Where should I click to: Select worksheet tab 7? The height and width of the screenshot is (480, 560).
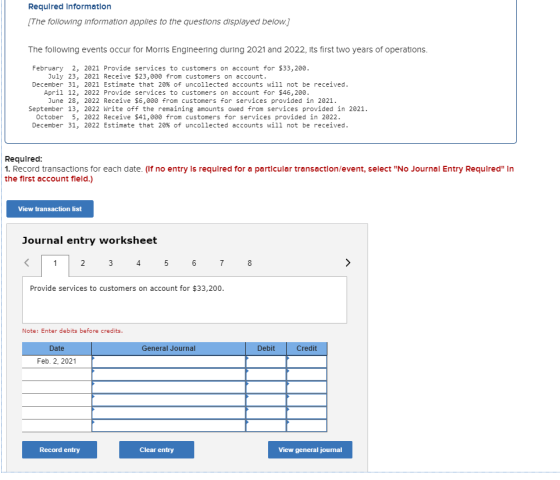coord(222,263)
